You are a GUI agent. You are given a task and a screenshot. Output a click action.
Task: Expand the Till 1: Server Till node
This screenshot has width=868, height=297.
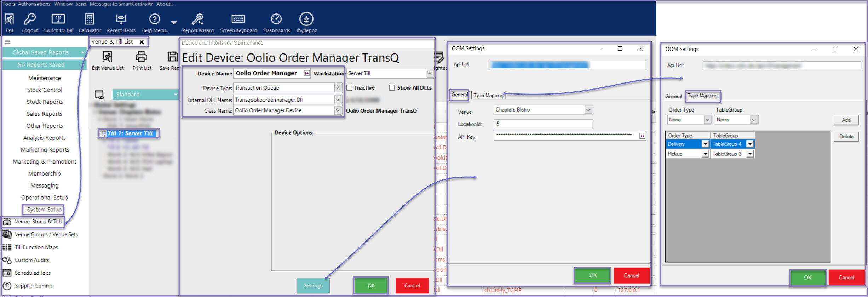pyautogui.click(x=104, y=133)
